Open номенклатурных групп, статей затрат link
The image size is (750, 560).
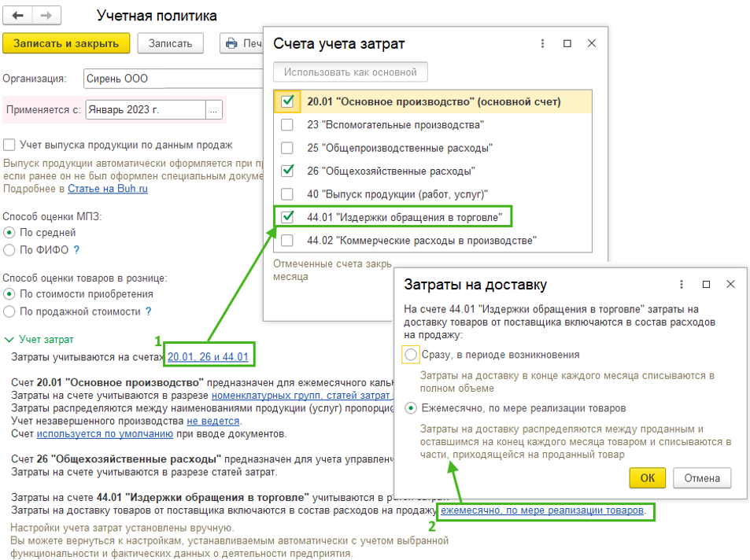[x=301, y=396]
